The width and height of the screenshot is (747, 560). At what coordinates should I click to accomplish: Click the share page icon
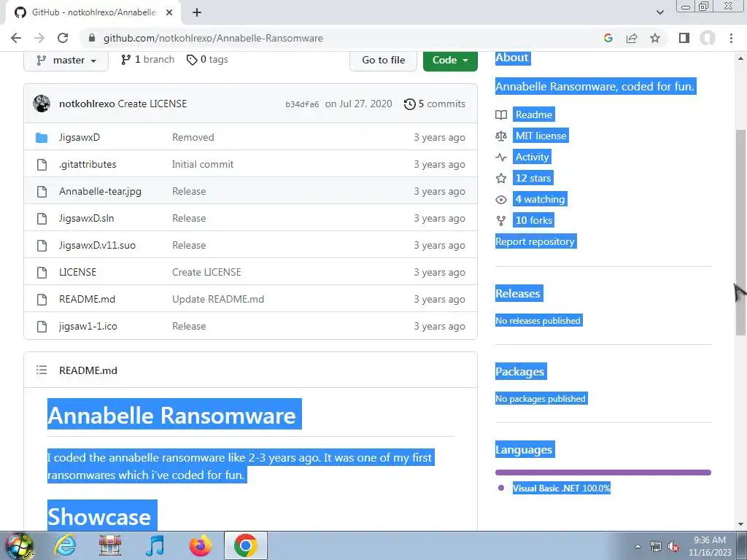632,38
